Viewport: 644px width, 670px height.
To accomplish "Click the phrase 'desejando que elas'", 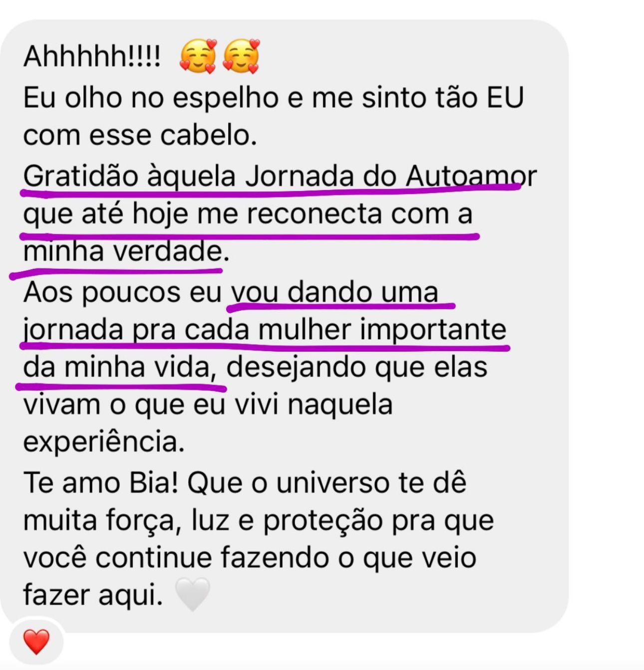I will coord(357,368).
